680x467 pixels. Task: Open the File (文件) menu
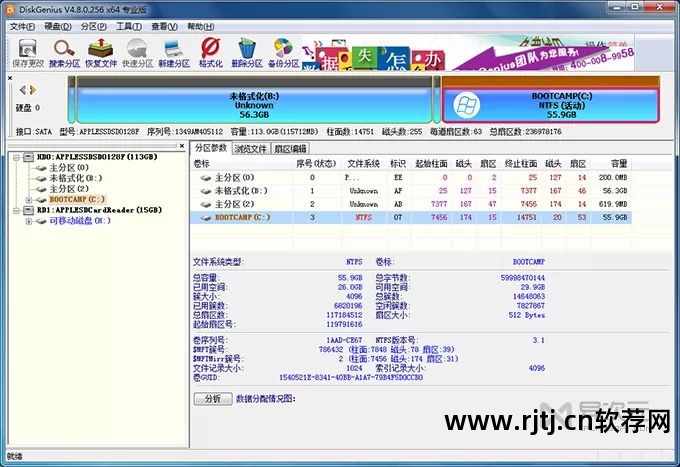click(x=22, y=26)
